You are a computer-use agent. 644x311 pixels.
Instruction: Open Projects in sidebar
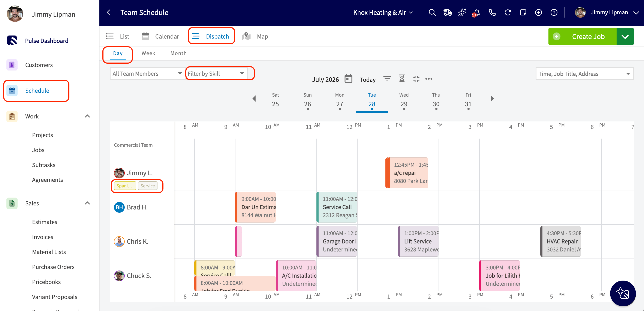pos(42,135)
